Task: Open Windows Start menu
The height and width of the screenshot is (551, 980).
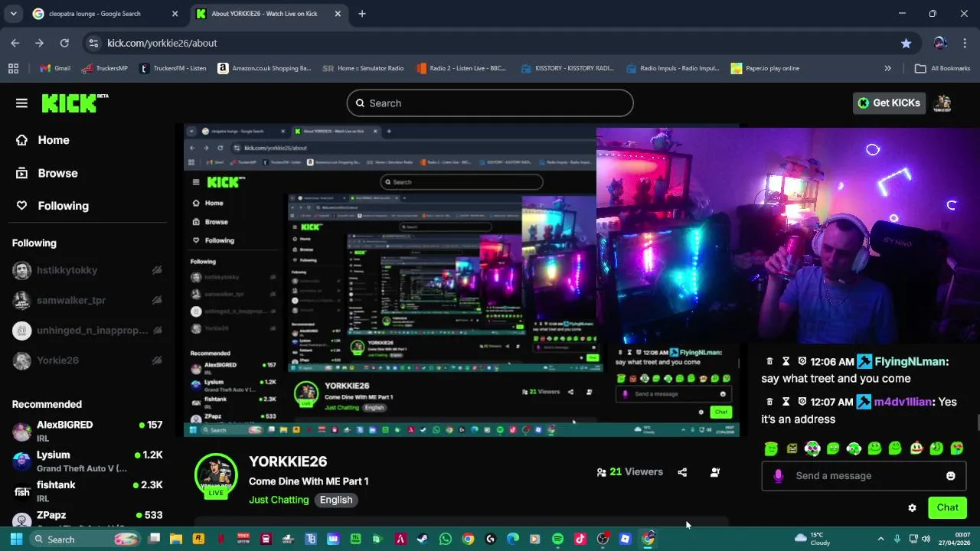Action: (16, 539)
